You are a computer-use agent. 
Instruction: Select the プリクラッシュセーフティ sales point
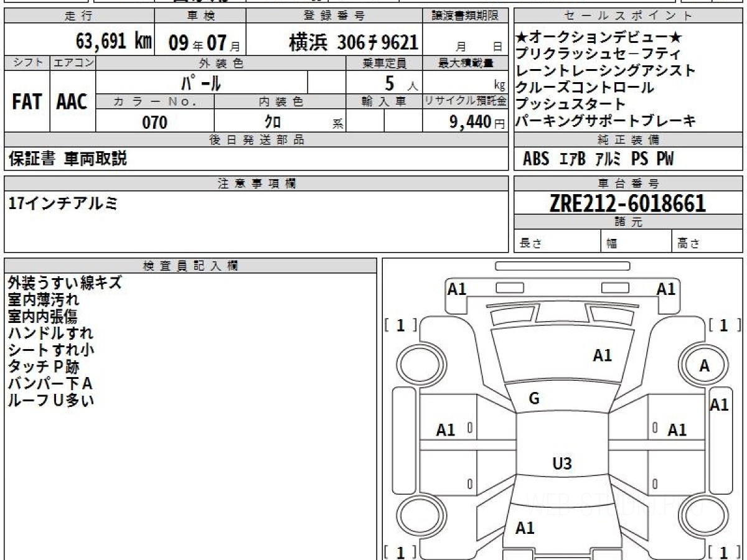coord(598,54)
